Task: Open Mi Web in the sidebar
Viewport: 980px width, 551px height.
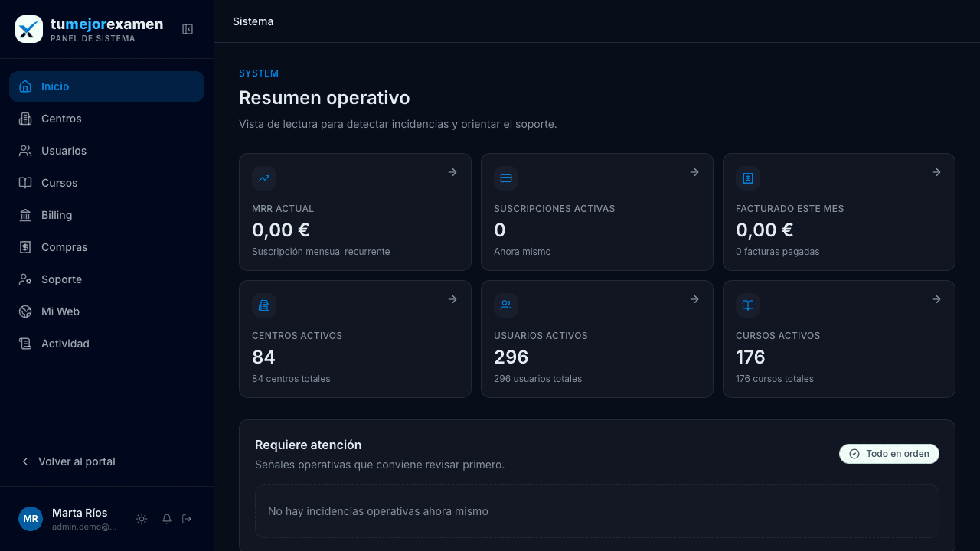Action: [106, 311]
